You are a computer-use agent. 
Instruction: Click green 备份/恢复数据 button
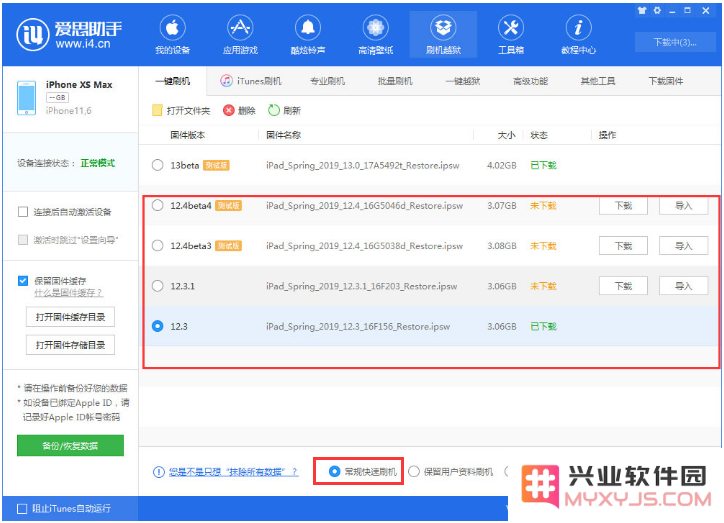[x=70, y=445]
